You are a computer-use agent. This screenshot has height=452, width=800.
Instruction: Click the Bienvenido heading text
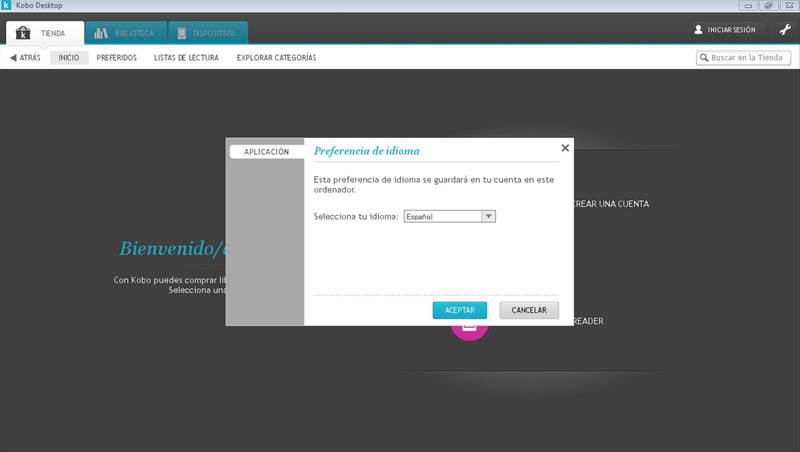point(172,248)
